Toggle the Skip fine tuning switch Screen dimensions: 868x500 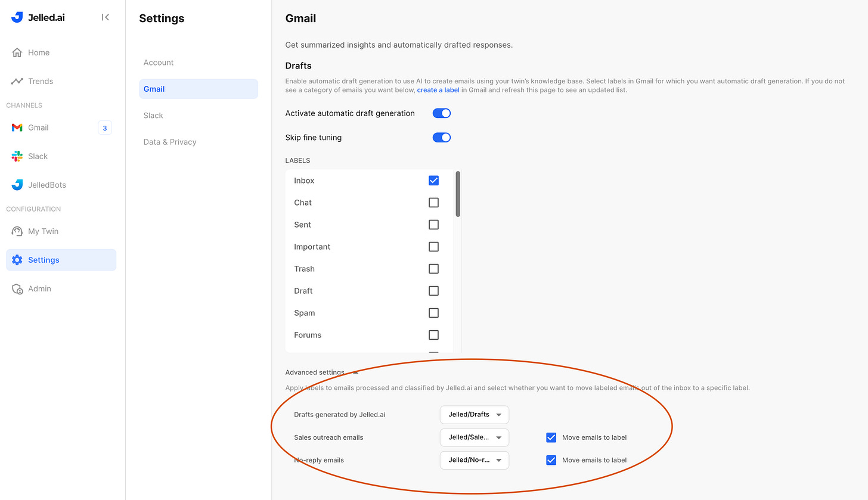442,138
